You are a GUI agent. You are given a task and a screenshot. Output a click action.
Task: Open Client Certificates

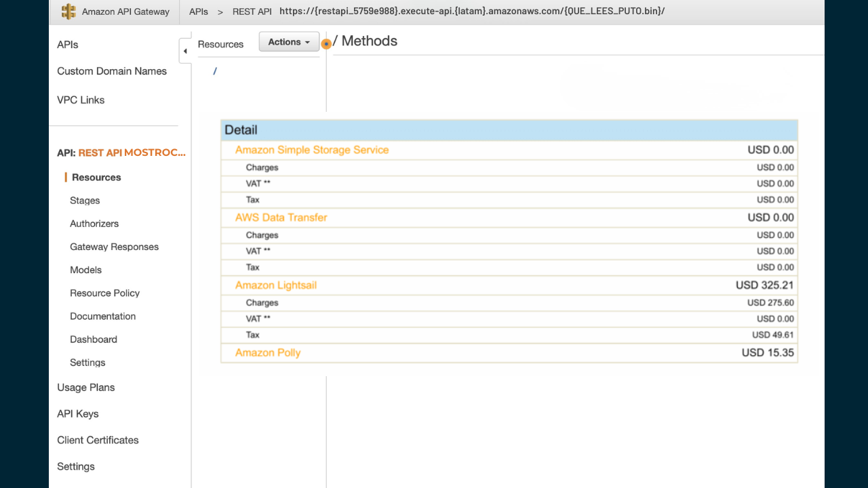click(x=98, y=441)
